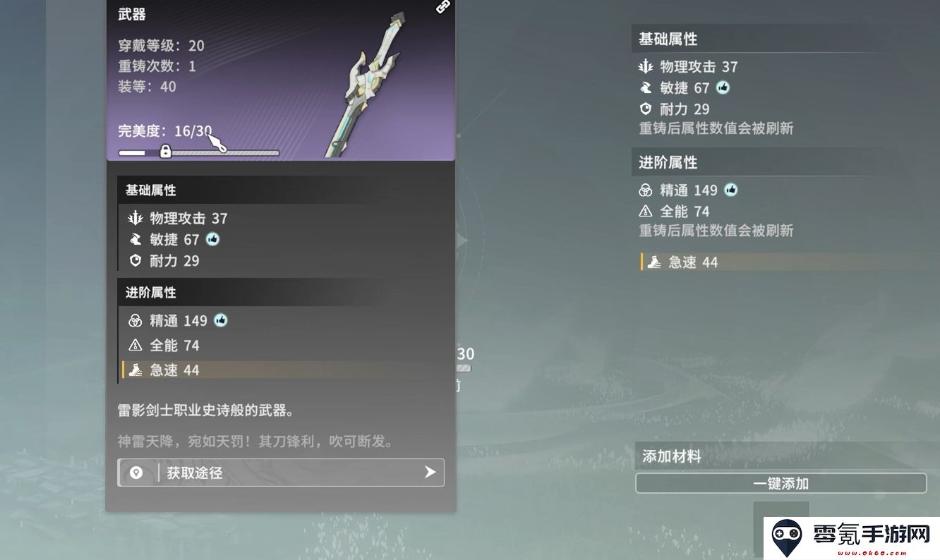Click the 完美度 progress bar

point(198,152)
